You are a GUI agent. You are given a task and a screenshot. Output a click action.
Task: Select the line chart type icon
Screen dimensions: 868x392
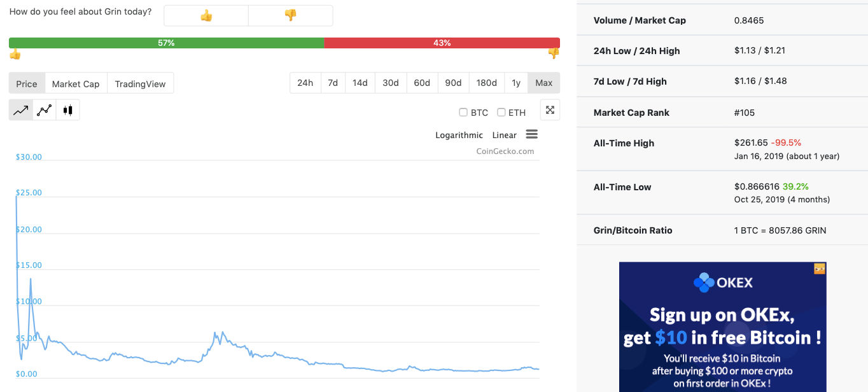[21, 110]
